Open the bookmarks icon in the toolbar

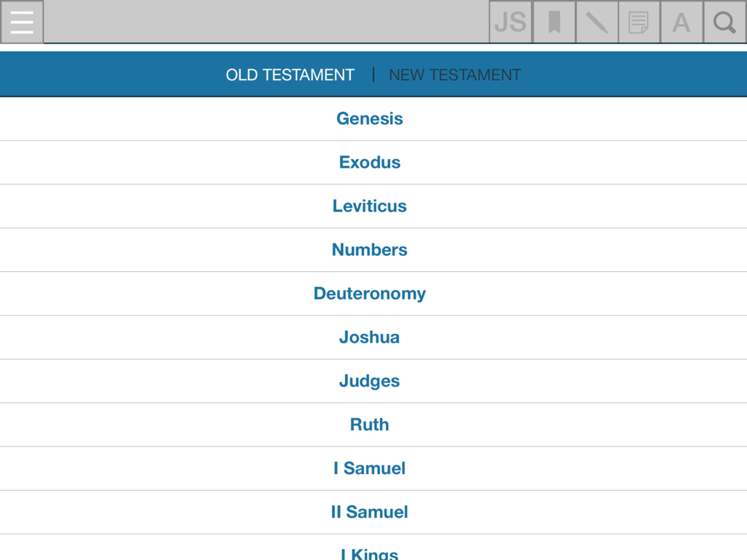553,22
